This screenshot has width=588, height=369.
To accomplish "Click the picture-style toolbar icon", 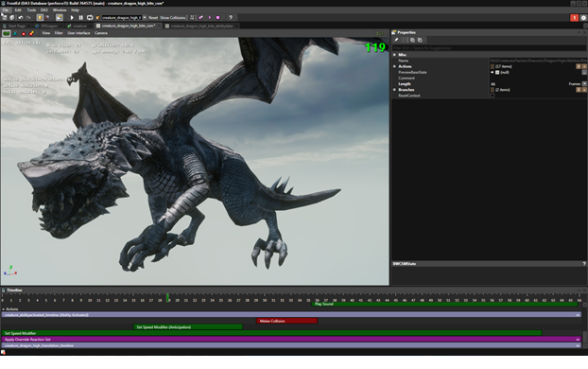I will coord(60,18).
